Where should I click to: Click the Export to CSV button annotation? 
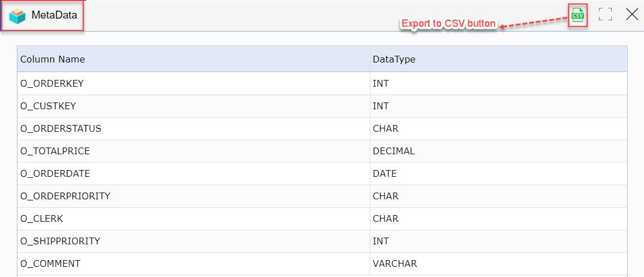[x=449, y=24]
